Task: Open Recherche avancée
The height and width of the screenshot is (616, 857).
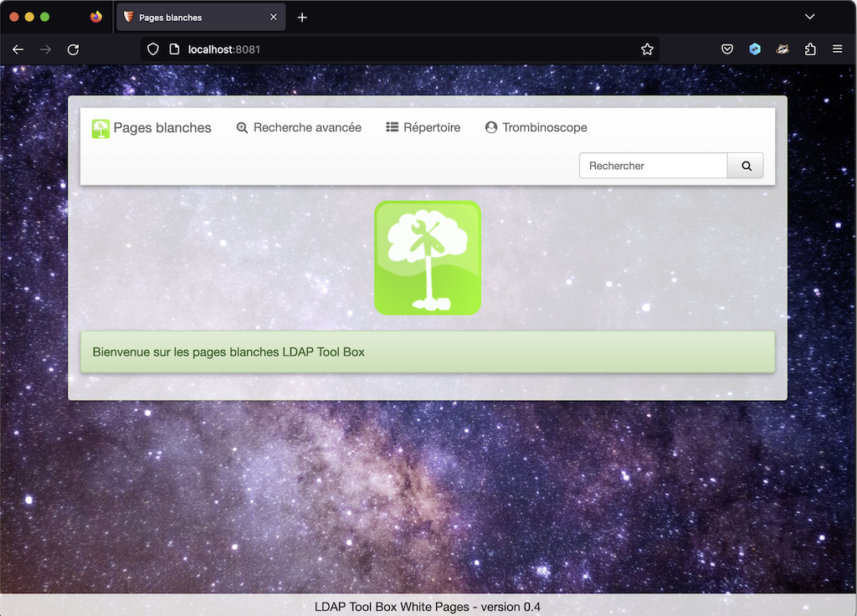Action: coord(299,127)
